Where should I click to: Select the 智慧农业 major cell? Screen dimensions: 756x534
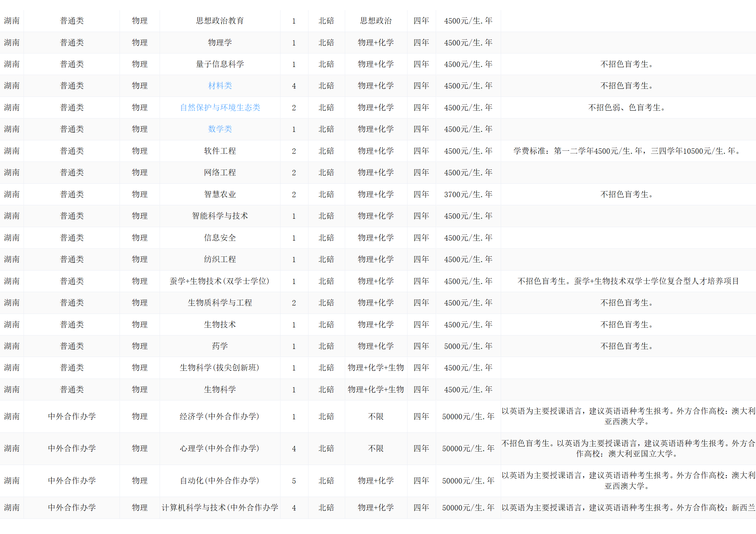tap(220, 194)
